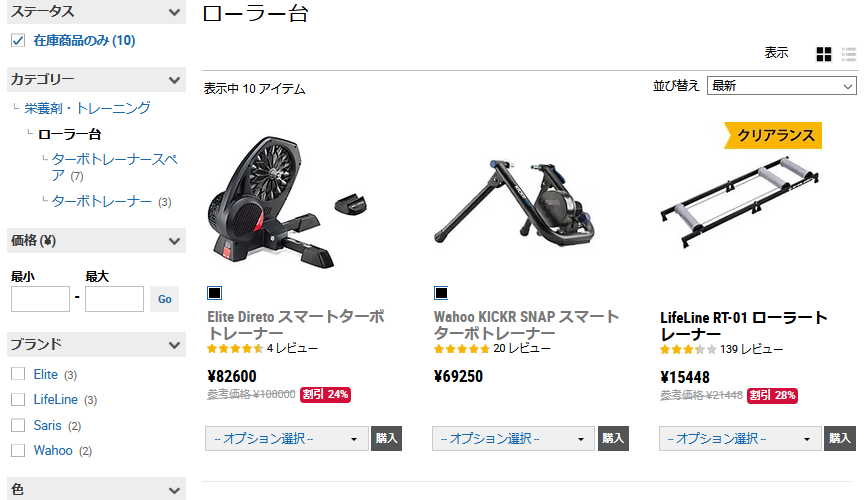Click 購入 button for LifeLine RT-01
The height and width of the screenshot is (500, 868).
coord(839,439)
